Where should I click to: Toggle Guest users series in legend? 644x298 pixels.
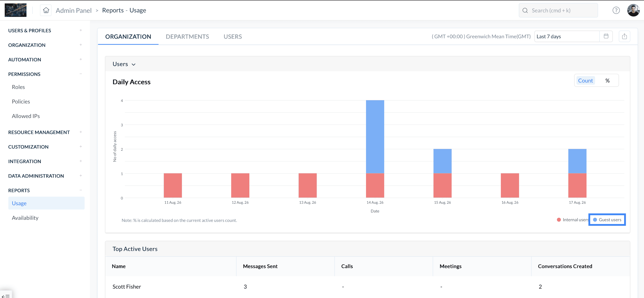tap(607, 220)
